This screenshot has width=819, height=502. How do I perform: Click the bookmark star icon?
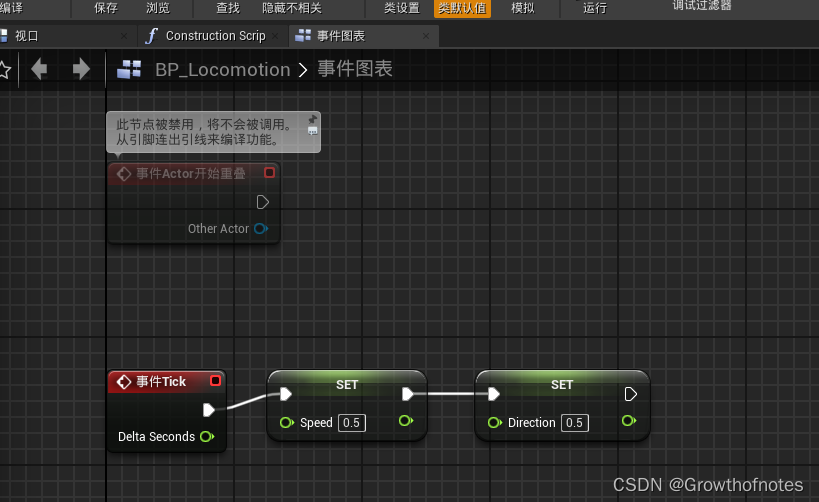pyautogui.click(x=4, y=69)
